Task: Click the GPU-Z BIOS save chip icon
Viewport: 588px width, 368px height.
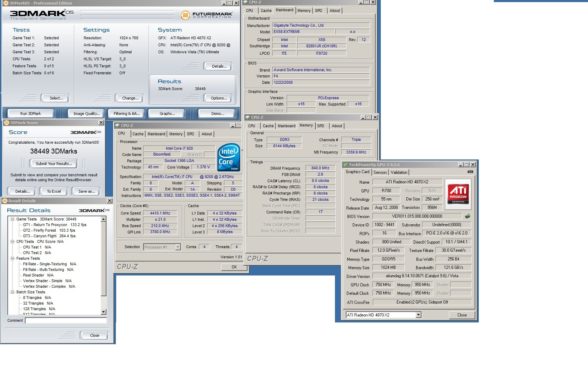Action: click(x=467, y=216)
